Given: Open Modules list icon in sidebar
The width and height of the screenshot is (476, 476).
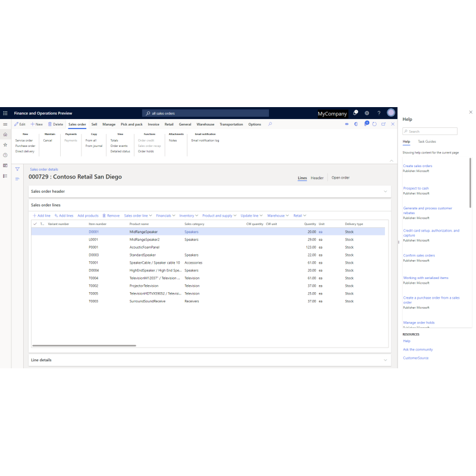Looking at the screenshot, I should point(5,176).
